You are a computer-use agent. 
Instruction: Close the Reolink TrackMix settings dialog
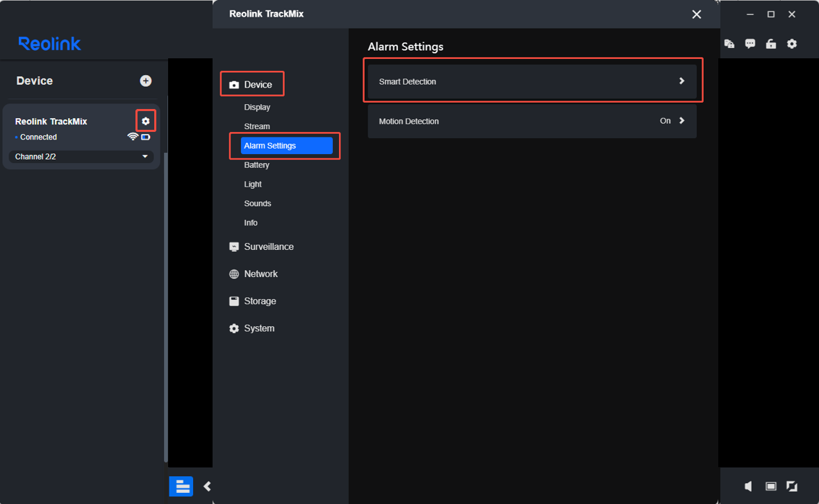(696, 14)
